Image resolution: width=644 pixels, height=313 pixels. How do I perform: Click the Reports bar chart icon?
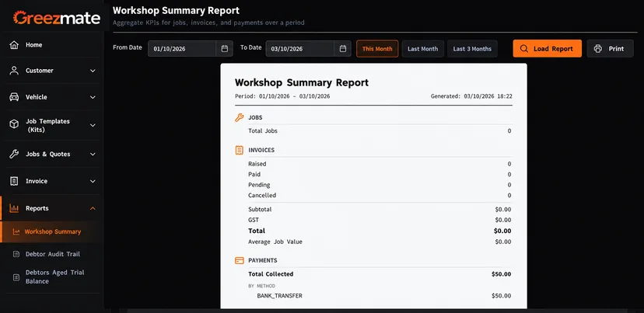point(14,208)
